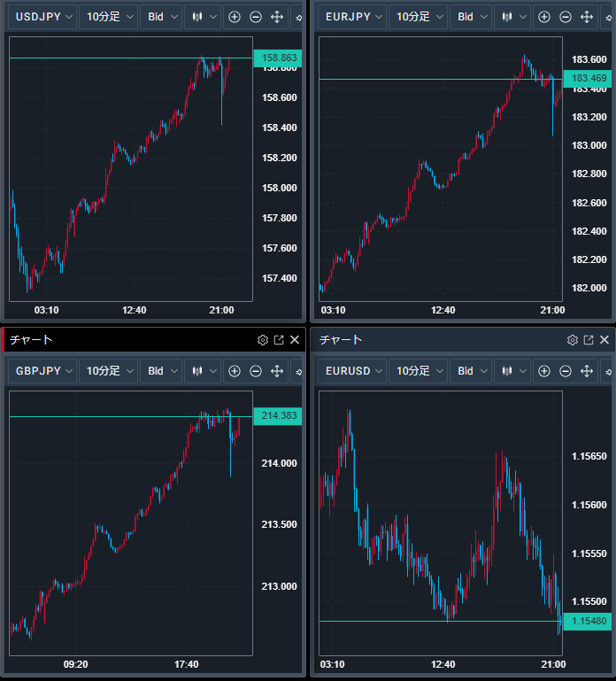This screenshot has height=681, width=616.
Task: Pop out the EURUSD チャート panel
Action: click(589, 340)
